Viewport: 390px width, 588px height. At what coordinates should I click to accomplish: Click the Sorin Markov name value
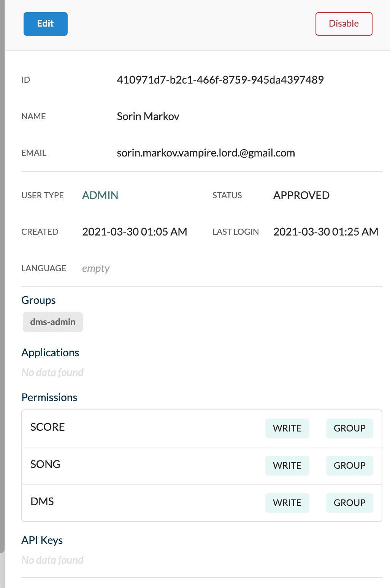148,116
